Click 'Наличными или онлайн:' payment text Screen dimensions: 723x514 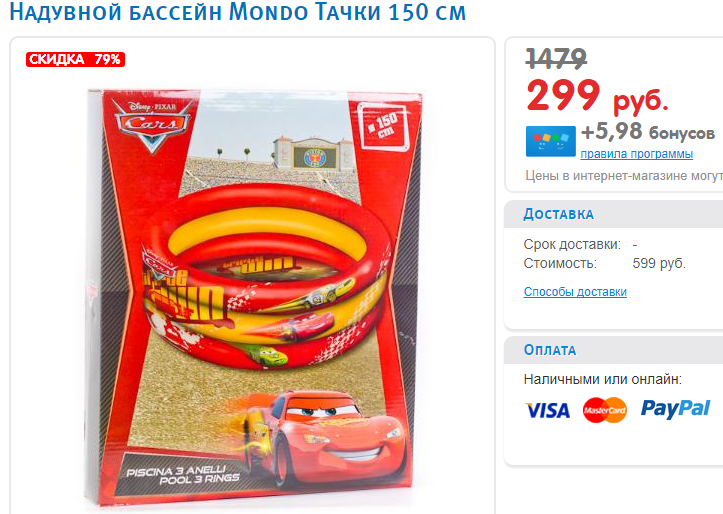(x=603, y=379)
